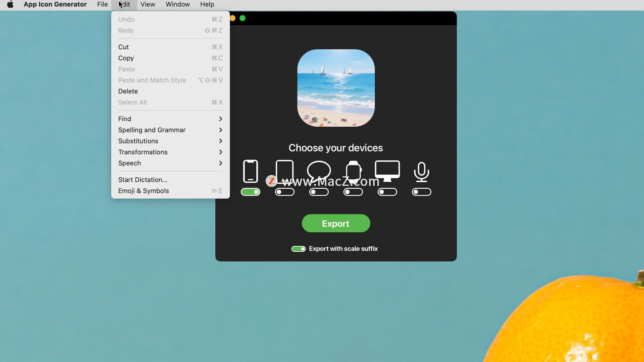The height and width of the screenshot is (362, 644).
Task: Click the iPad device icon
Action: click(284, 171)
